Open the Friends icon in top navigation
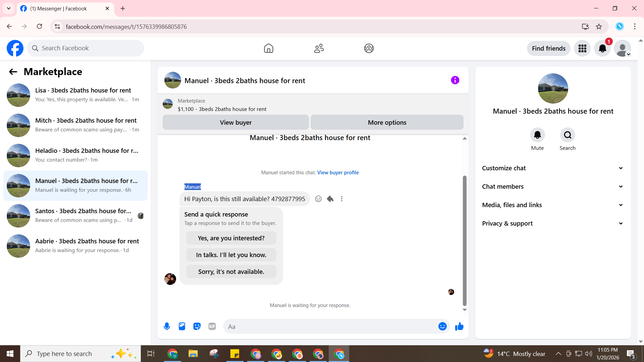 click(319, 48)
